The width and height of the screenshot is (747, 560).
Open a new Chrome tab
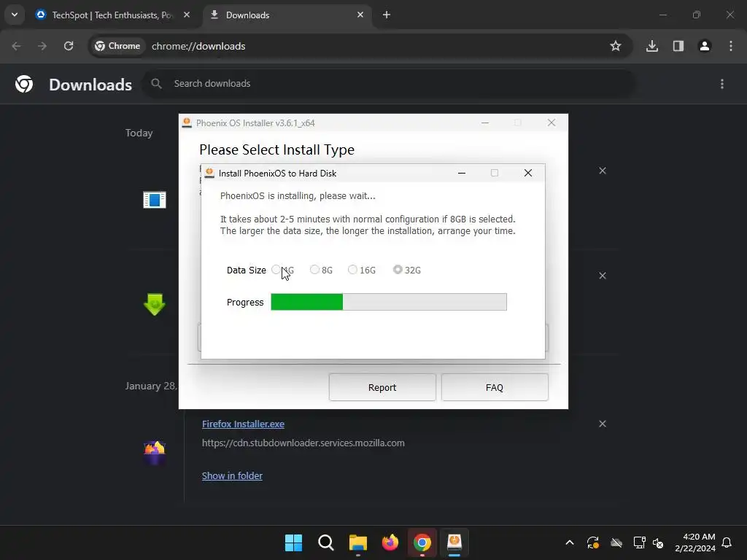click(387, 15)
